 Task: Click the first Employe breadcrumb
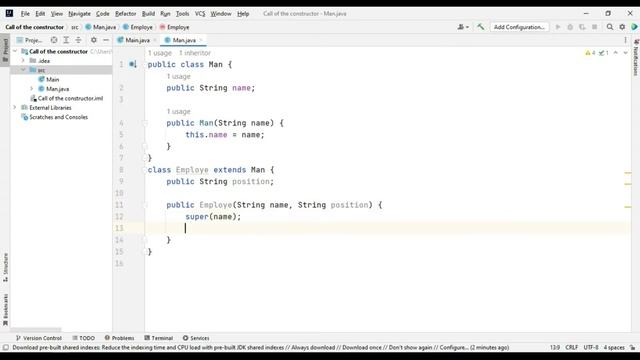[138, 27]
